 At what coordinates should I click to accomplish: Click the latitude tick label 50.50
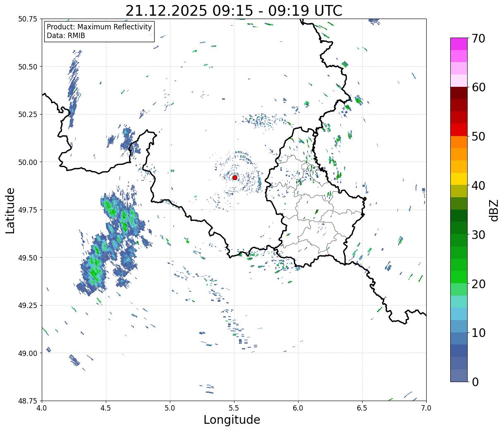[x=28, y=67]
